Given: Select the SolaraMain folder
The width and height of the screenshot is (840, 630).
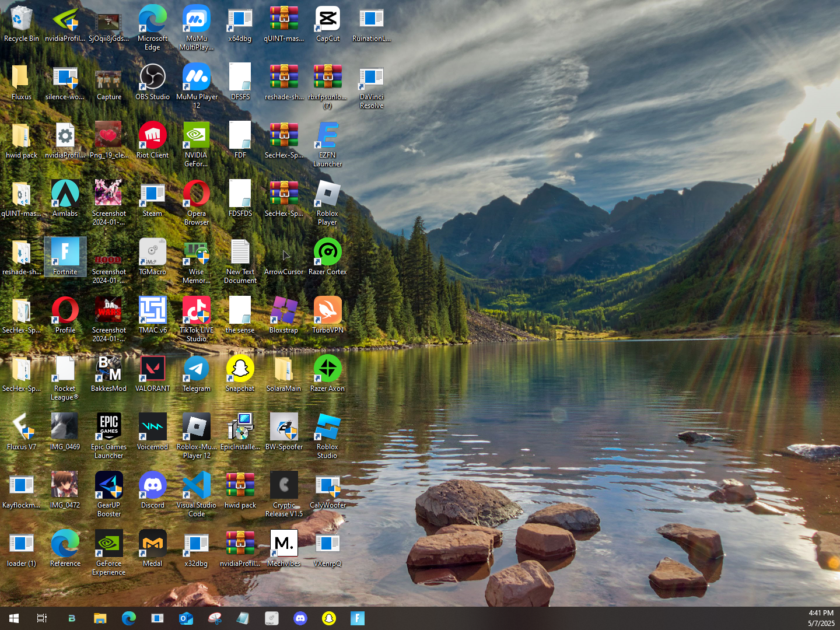Looking at the screenshot, I should [x=284, y=374].
